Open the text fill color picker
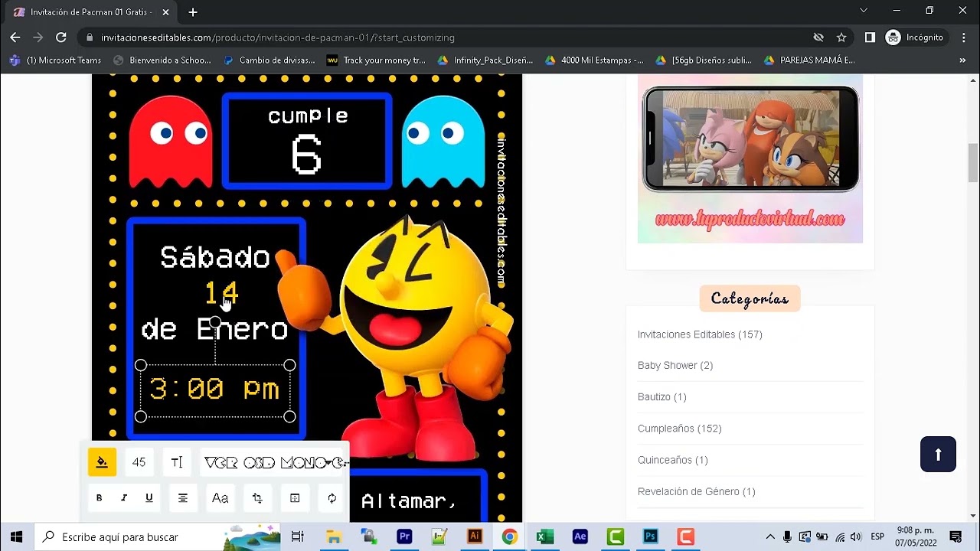Viewport: 980px width, 551px height. click(102, 461)
